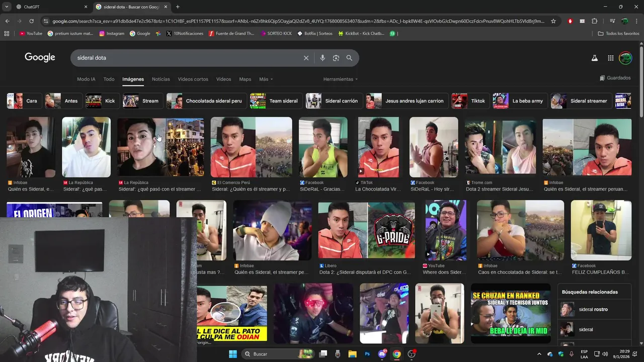This screenshot has width=644, height=362.
Task: Click the magnifier search button
Action: click(x=349, y=58)
